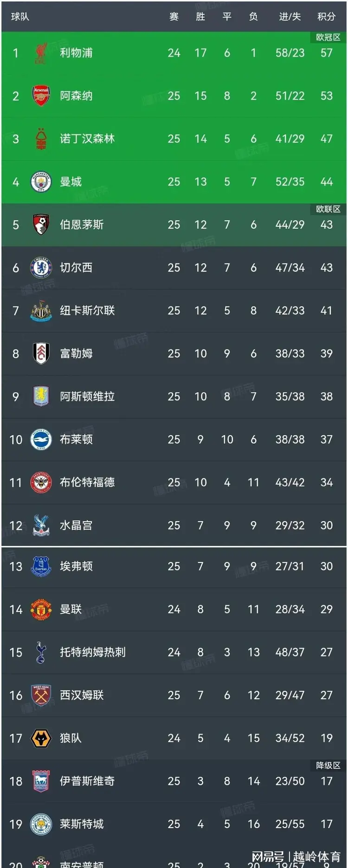Click the Newcastle United crest
The width and height of the screenshot is (348, 868).
(x=41, y=311)
